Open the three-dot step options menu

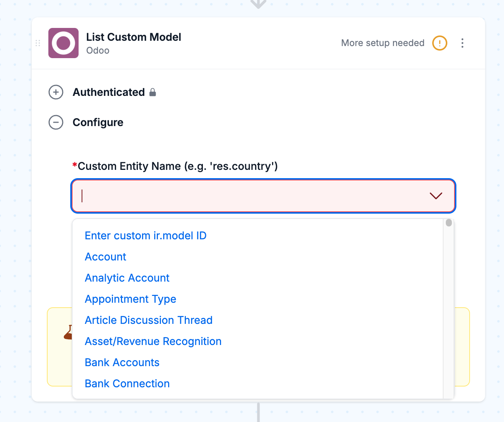[x=462, y=43]
